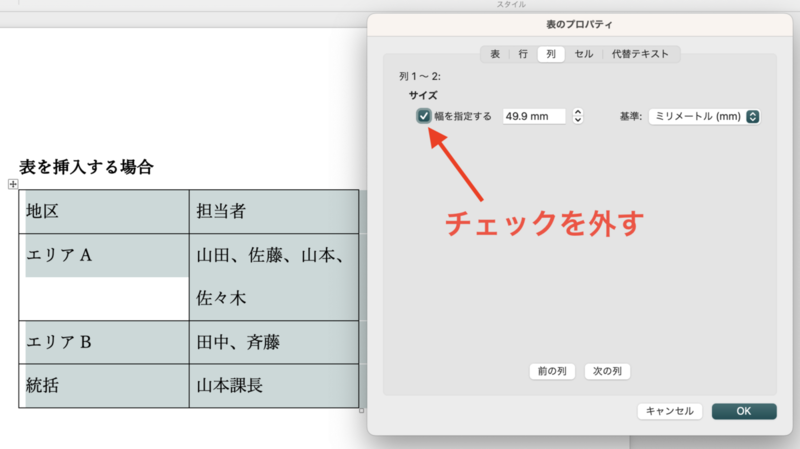Viewport: 800px width, 449px height.
Task: Click the エリア A cell
Action: tap(104, 277)
